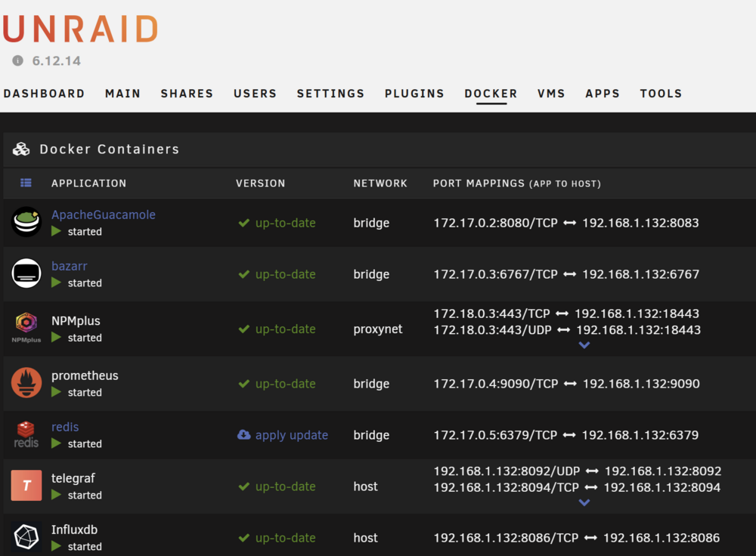Go to the Users tab
This screenshot has width=756, height=556.
[x=255, y=94]
